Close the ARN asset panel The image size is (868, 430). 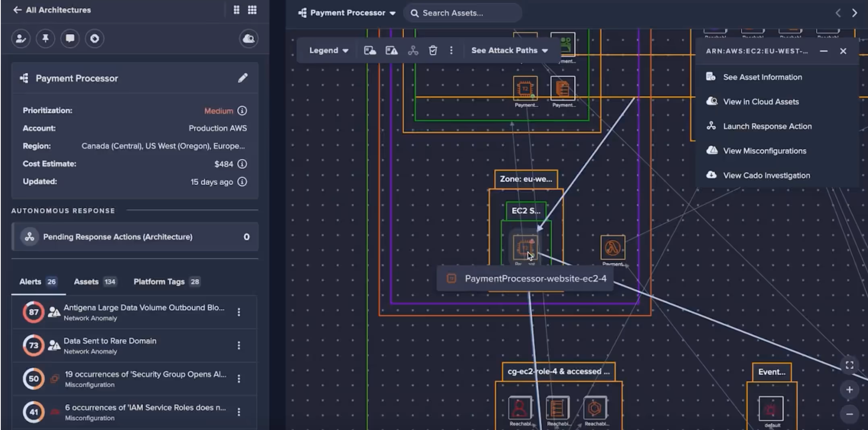(843, 51)
